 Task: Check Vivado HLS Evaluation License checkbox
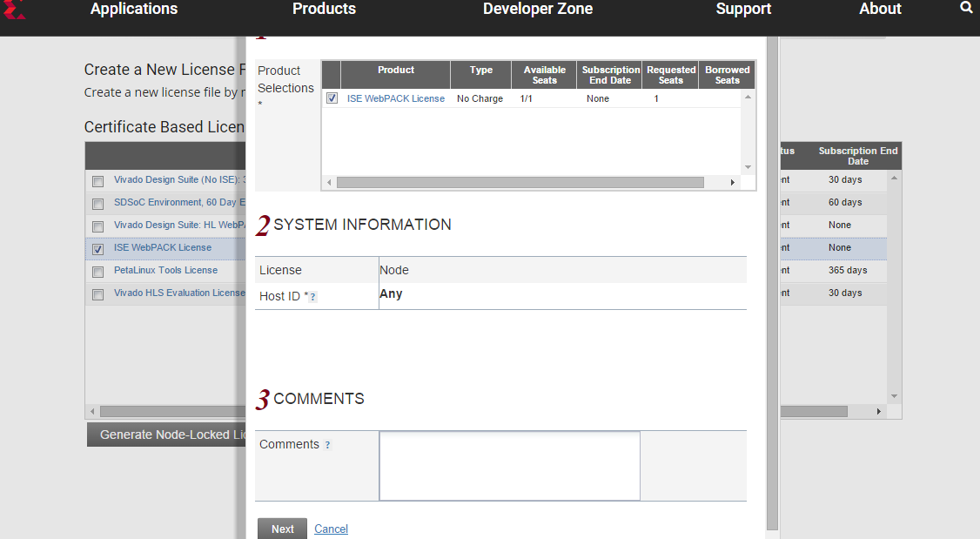tap(98, 294)
